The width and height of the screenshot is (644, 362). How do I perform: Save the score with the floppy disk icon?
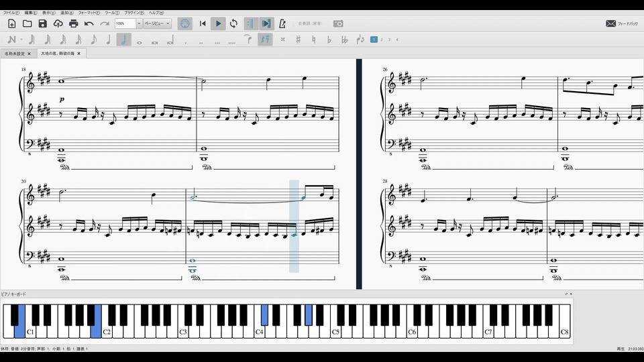pyautogui.click(x=43, y=23)
